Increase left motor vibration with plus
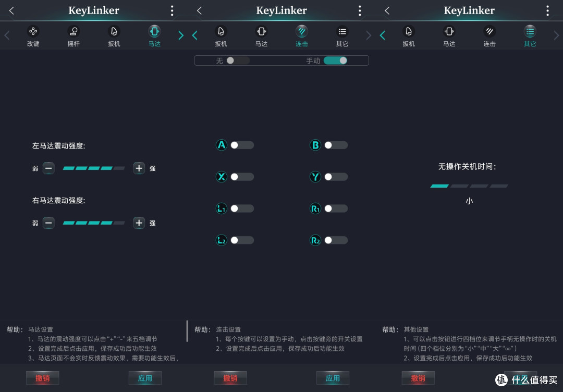The width and height of the screenshot is (563, 392). pos(139,168)
